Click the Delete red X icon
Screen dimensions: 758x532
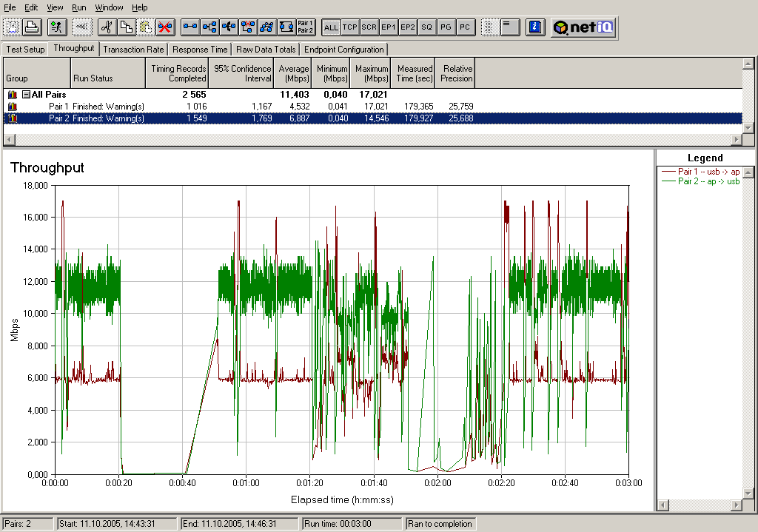click(164, 27)
